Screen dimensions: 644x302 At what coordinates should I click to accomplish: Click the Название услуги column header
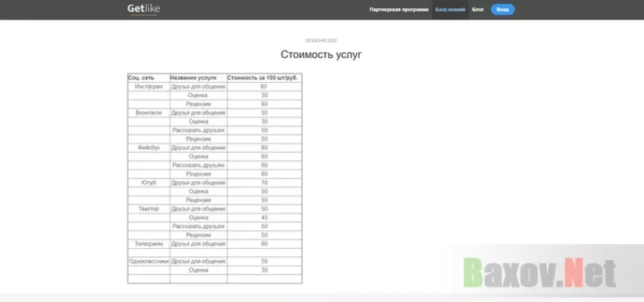(198, 77)
